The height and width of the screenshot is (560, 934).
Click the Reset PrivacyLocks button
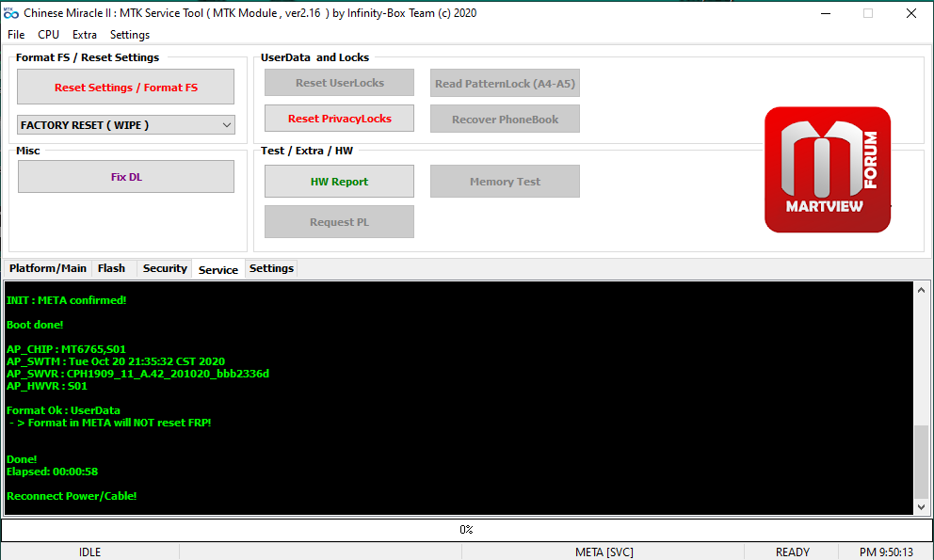click(x=340, y=119)
